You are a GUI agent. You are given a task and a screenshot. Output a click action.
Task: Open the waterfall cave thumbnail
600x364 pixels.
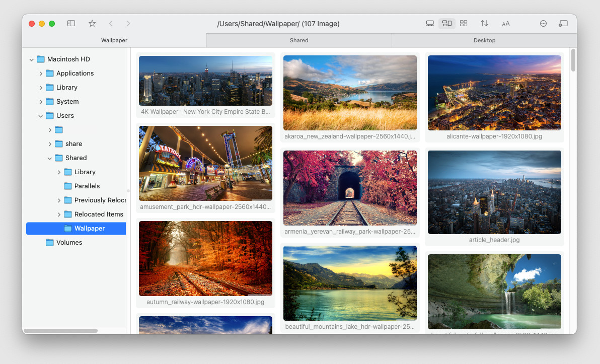click(494, 292)
